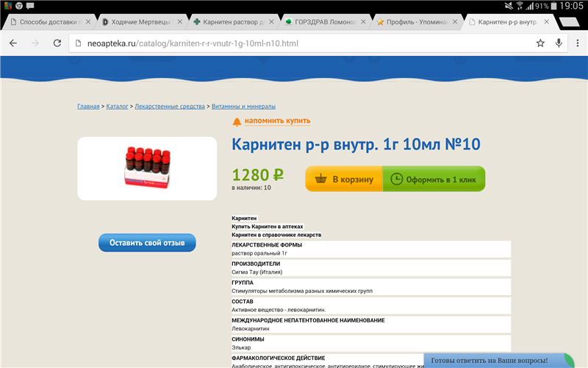This screenshot has height=368, width=588.
Task: Click the price '1280 ₽'
Action: coord(258,174)
